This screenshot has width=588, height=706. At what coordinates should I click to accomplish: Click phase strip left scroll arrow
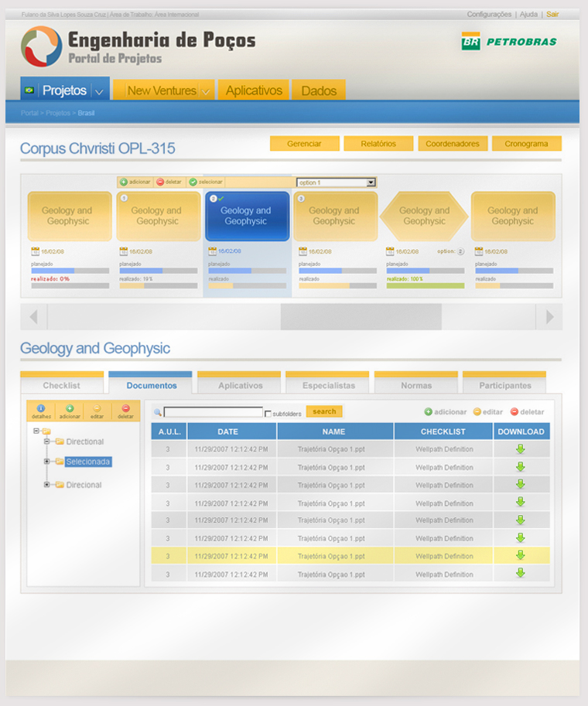(34, 317)
